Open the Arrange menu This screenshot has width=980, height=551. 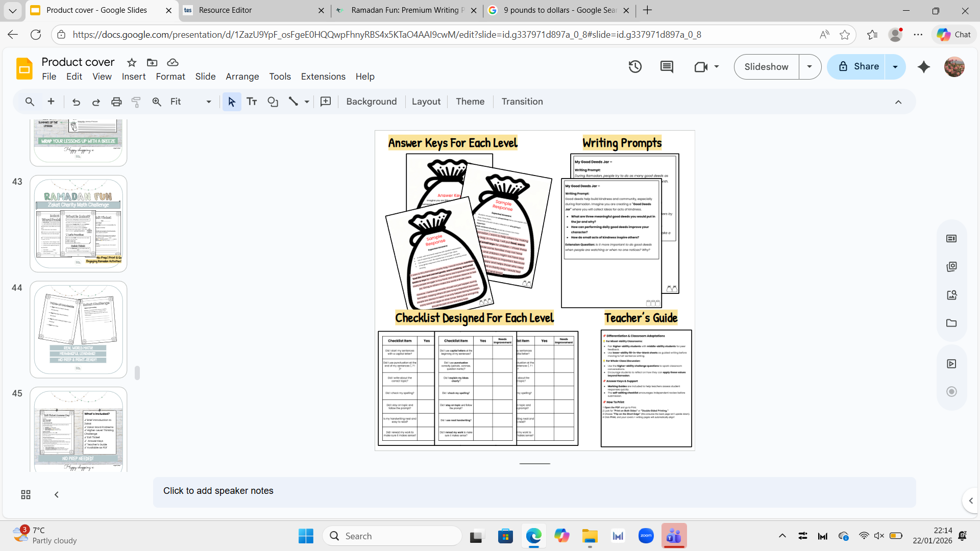(x=242, y=77)
